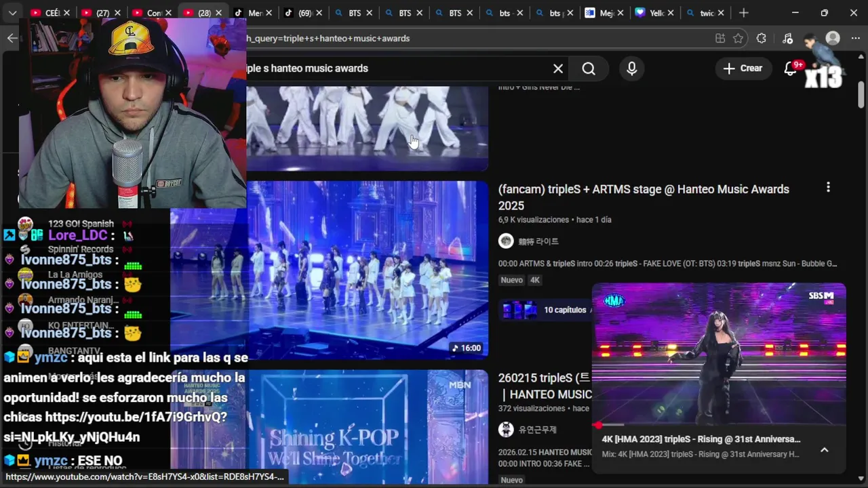Close the twic tab

[x=721, y=13]
